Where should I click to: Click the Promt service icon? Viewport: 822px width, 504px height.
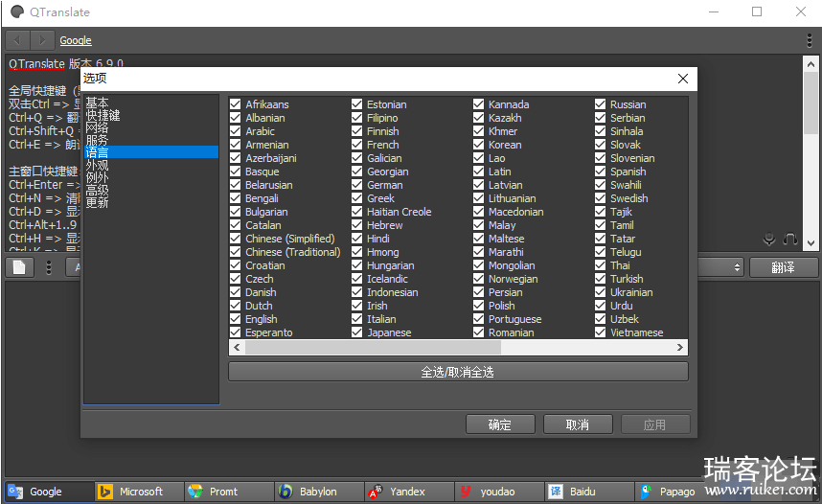click(195, 492)
